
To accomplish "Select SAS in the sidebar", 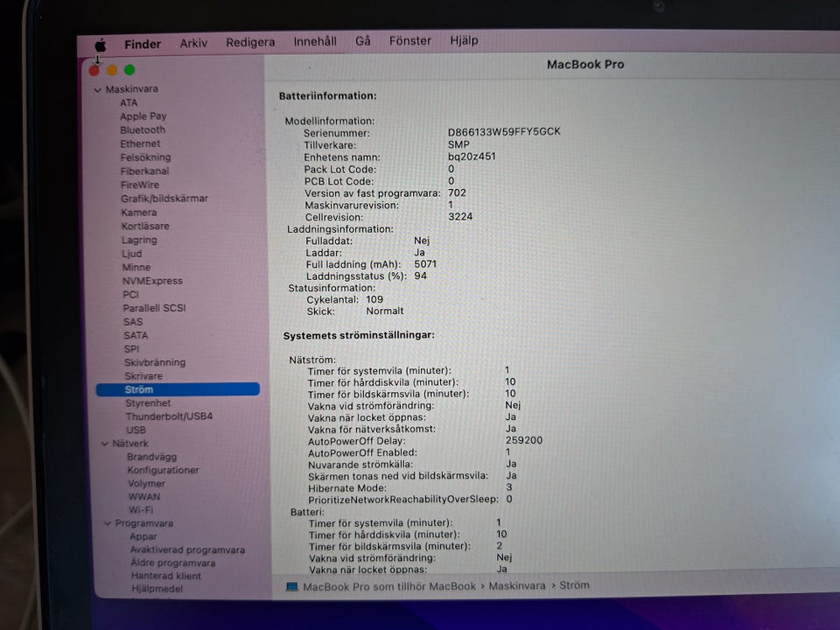I will tap(133, 322).
